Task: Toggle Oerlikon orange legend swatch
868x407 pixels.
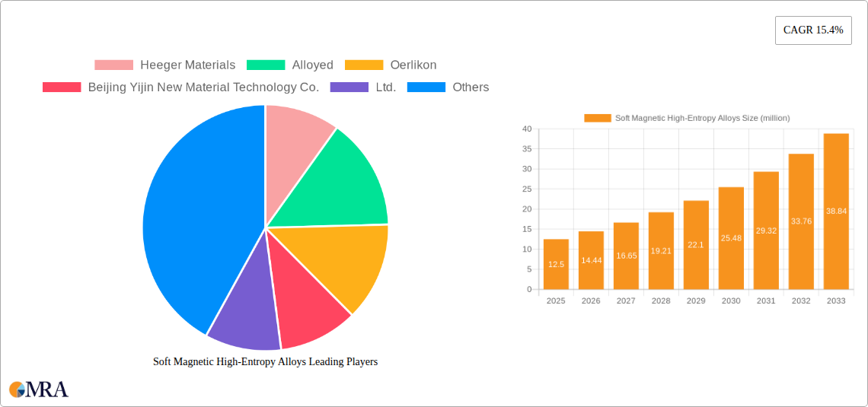Action: pos(364,65)
